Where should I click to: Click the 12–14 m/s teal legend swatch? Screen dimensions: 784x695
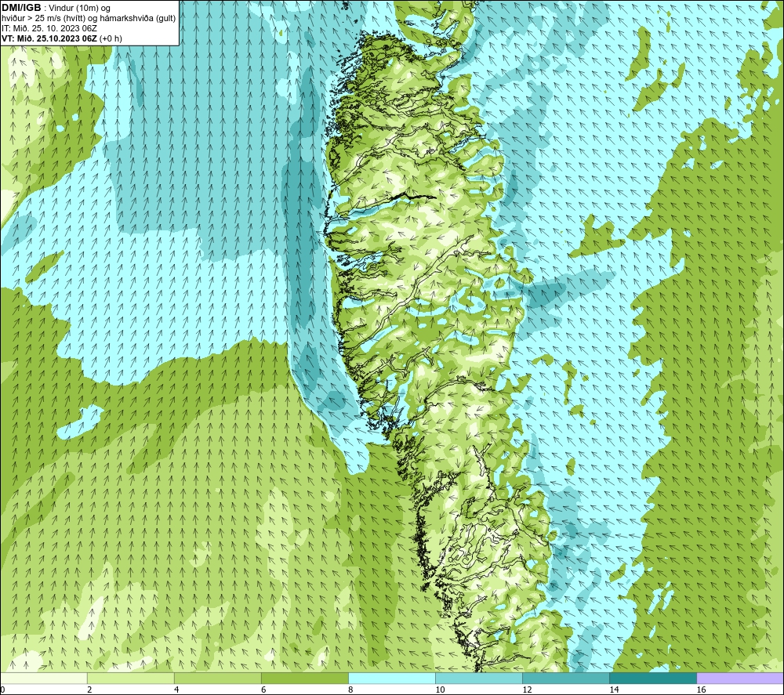[x=565, y=678]
